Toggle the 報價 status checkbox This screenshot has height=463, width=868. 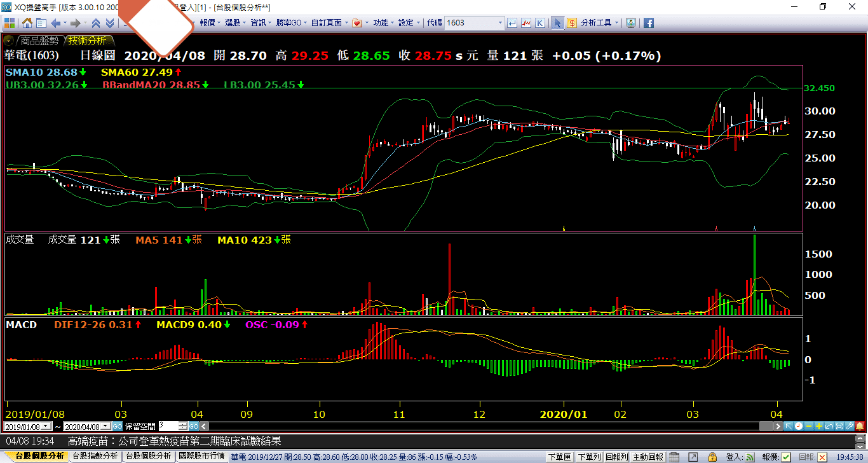pos(786,457)
